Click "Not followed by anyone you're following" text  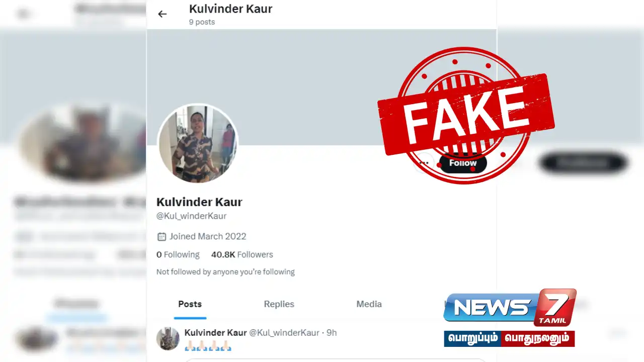[225, 272]
